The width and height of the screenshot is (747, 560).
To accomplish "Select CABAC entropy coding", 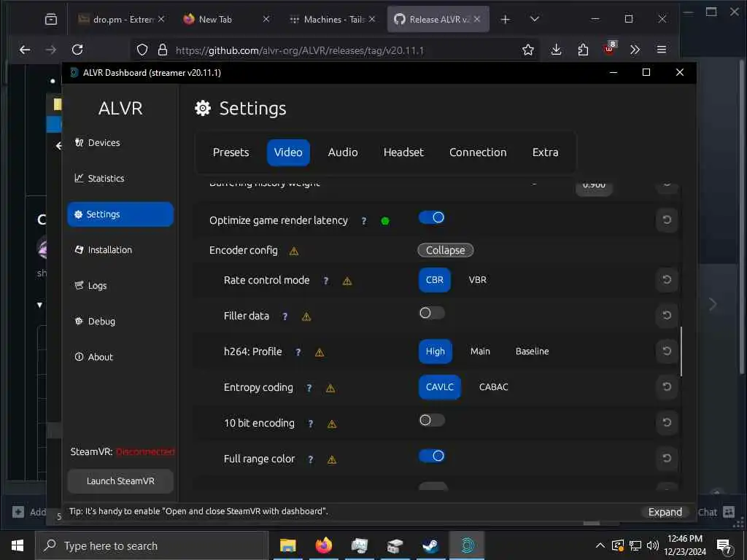I will 494,387.
